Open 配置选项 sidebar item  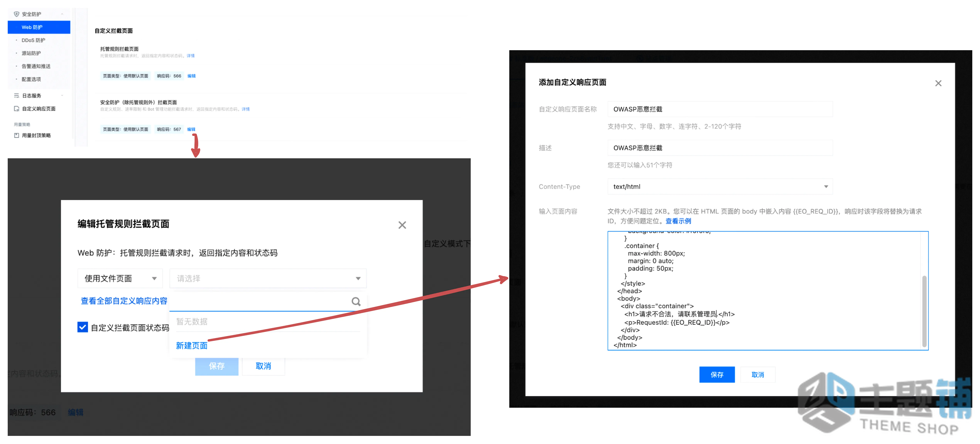tap(31, 79)
